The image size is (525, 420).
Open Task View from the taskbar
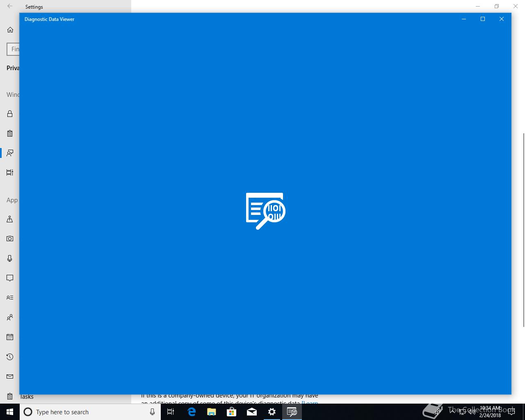pos(171,412)
